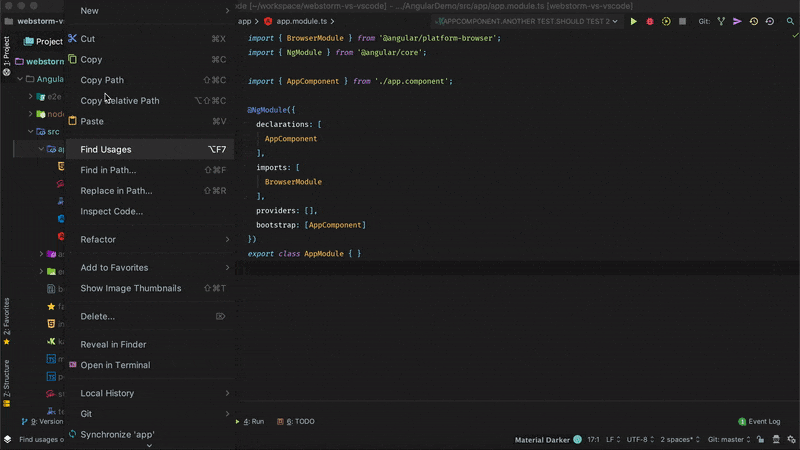Toggle the Z: Structure tool window stripe

click(x=7, y=383)
